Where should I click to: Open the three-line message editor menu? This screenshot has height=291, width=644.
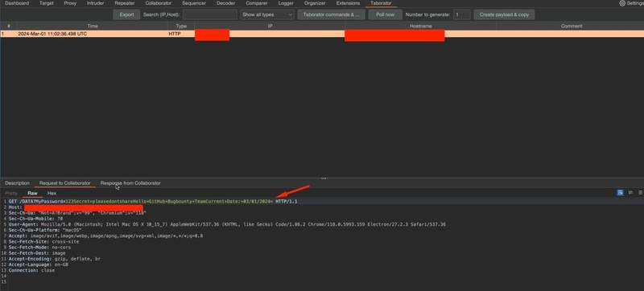tap(640, 193)
